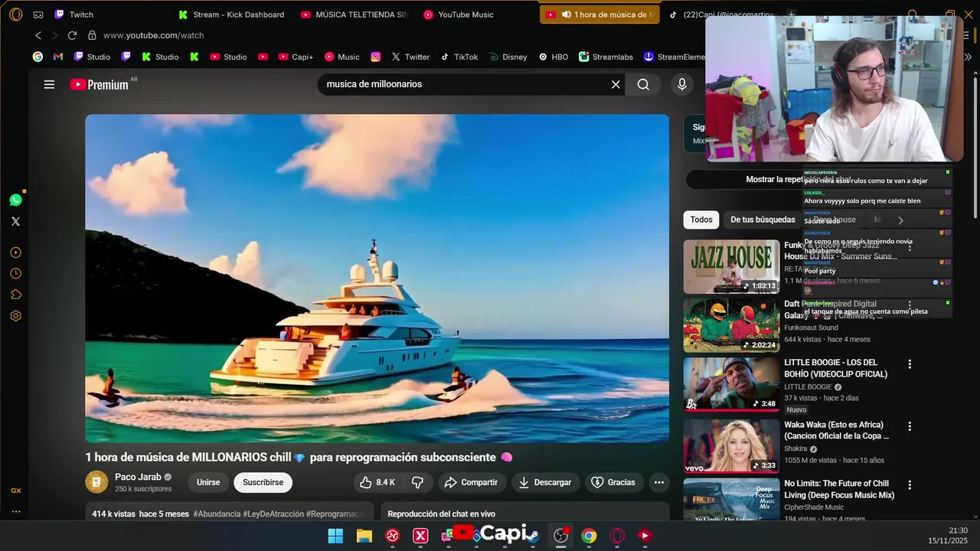The height and width of the screenshot is (551, 980).
Task: Open the TikTok bookmark
Action: click(459, 57)
